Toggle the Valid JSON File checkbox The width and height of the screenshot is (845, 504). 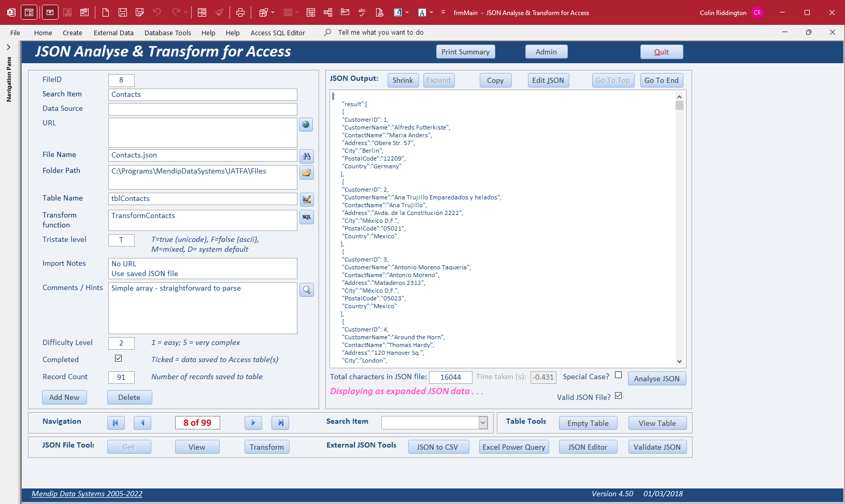point(618,396)
